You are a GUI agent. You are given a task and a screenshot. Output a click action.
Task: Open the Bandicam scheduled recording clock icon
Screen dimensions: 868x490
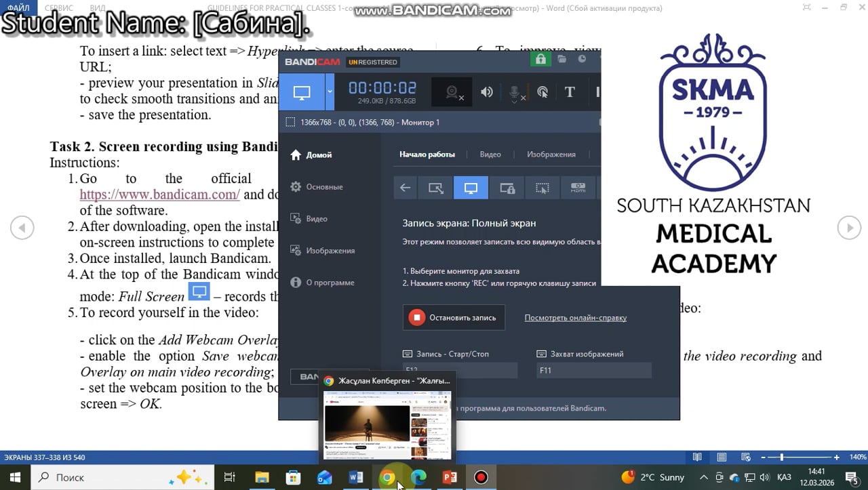tap(582, 60)
